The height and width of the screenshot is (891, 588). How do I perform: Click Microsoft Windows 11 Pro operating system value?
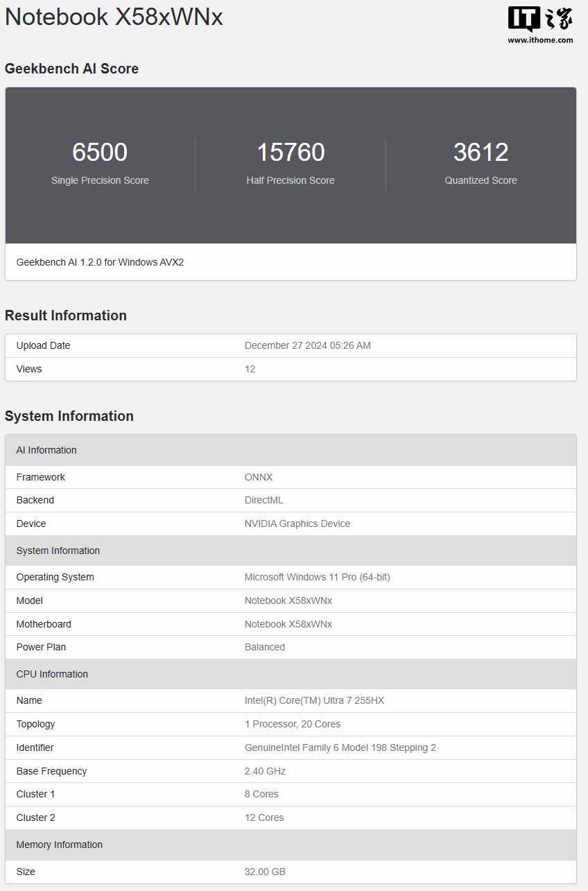317,577
